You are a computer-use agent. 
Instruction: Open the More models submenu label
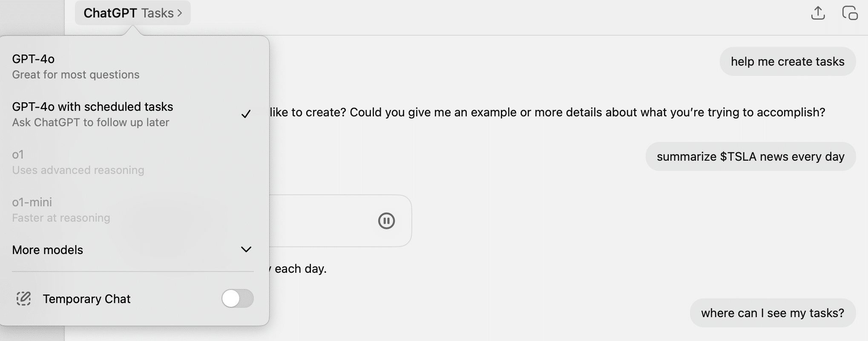[48, 250]
